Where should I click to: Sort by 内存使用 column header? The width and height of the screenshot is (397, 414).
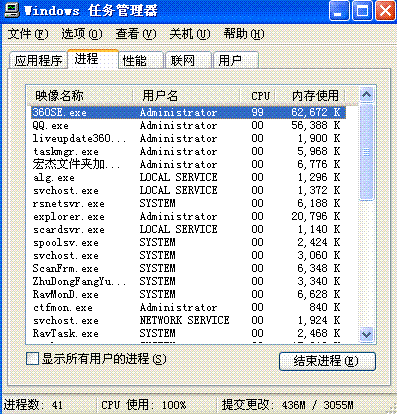(x=310, y=96)
